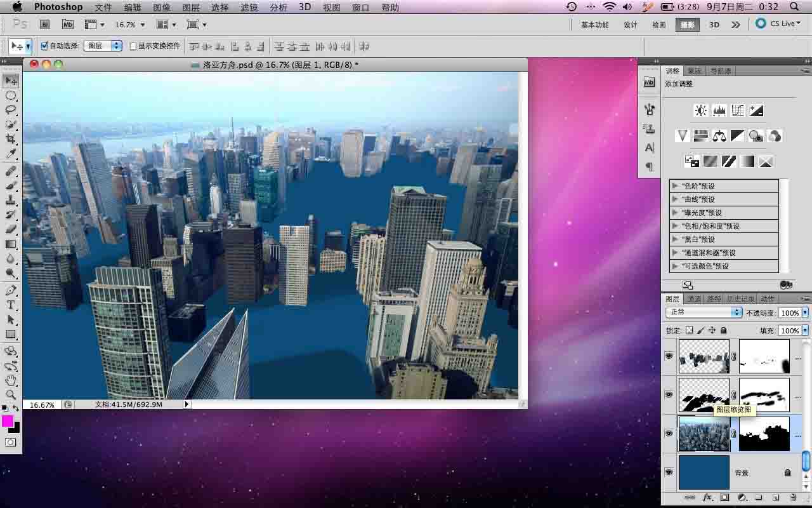This screenshot has height=508, width=812.
Task: Click the black background color swatch
Action: pos(15,429)
